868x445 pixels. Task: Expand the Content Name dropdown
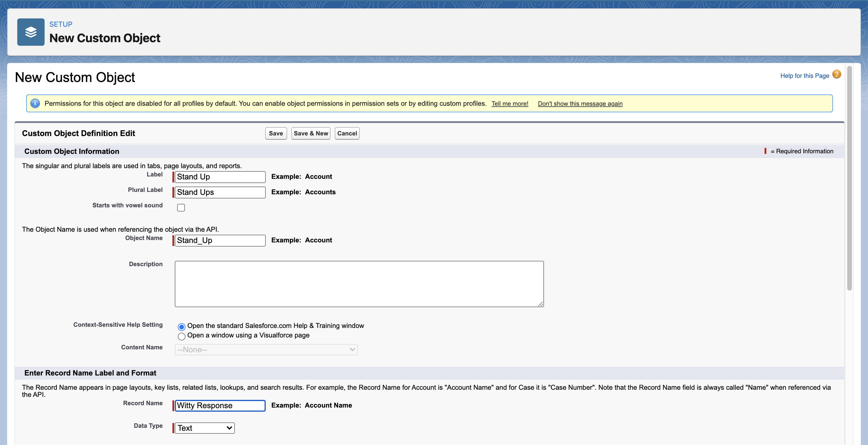[x=266, y=349]
